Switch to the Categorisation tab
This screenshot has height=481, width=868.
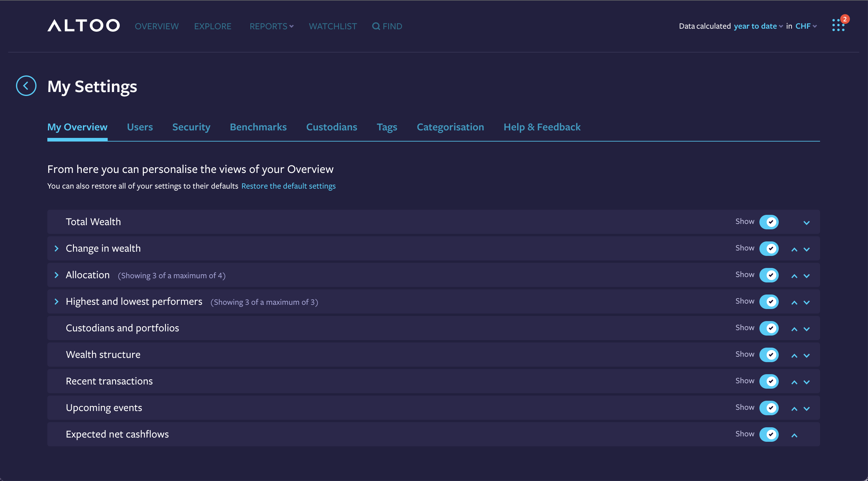[x=450, y=127]
